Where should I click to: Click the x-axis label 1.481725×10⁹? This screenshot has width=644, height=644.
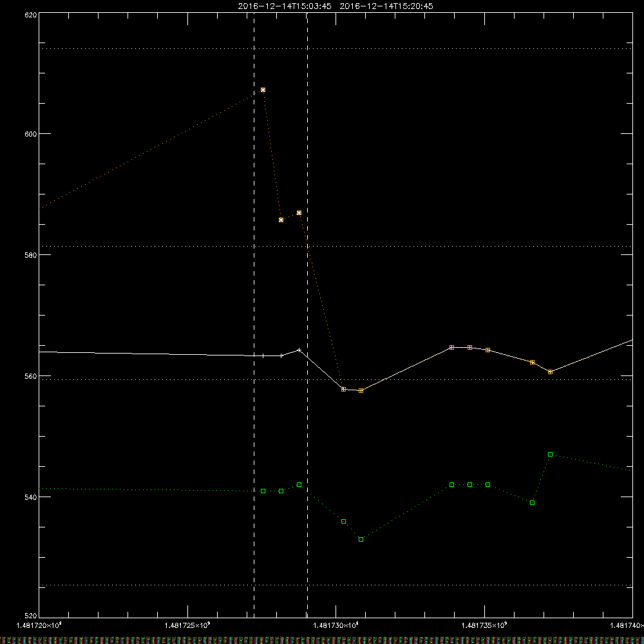(187, 625)
